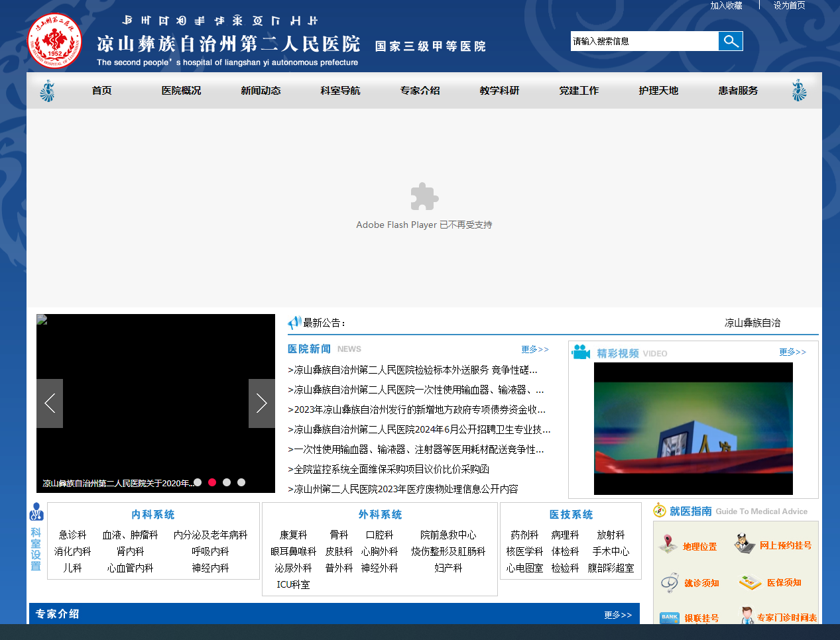
Task: Open the 患者服务 menu item
Action: coord(738,91)
